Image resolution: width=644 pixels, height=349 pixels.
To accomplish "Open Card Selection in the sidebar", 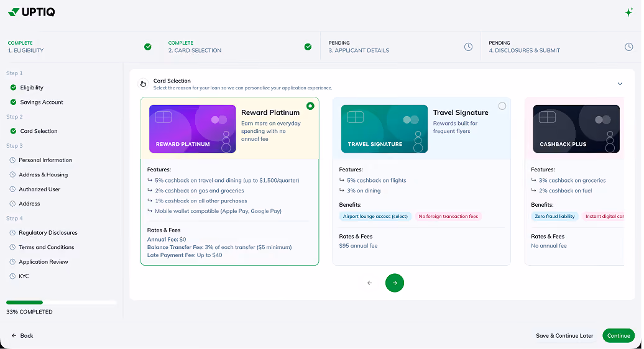I will (x=39, y=131).
